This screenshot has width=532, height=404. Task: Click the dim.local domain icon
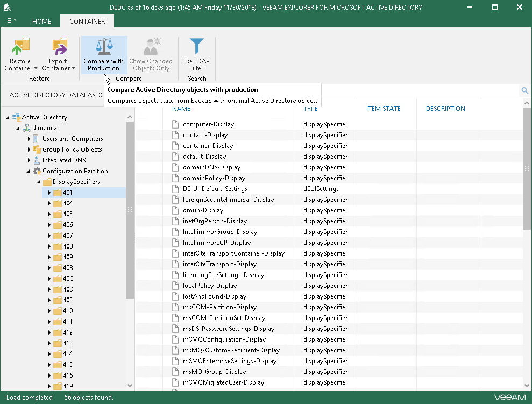point(27,128)
